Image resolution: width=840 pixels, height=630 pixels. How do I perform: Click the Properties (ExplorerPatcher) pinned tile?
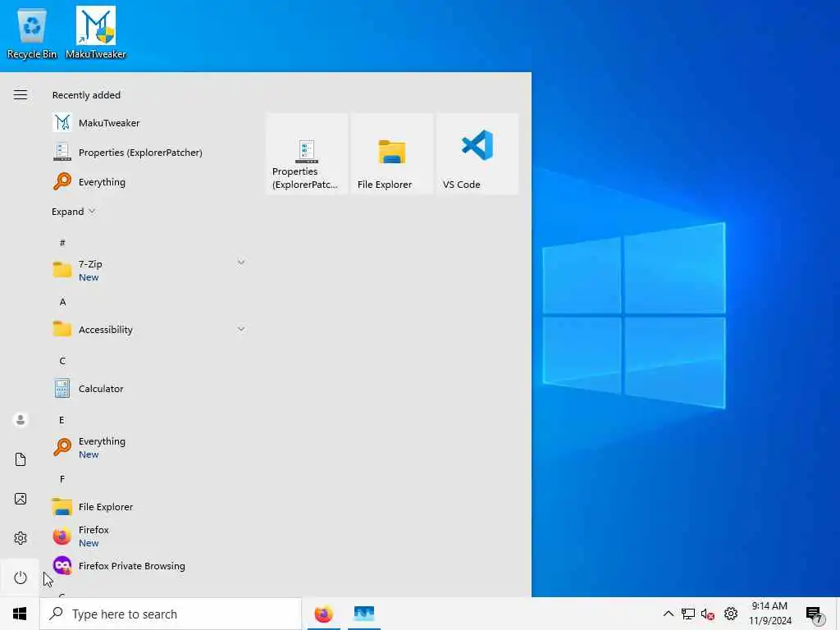(x=307, y=153)
